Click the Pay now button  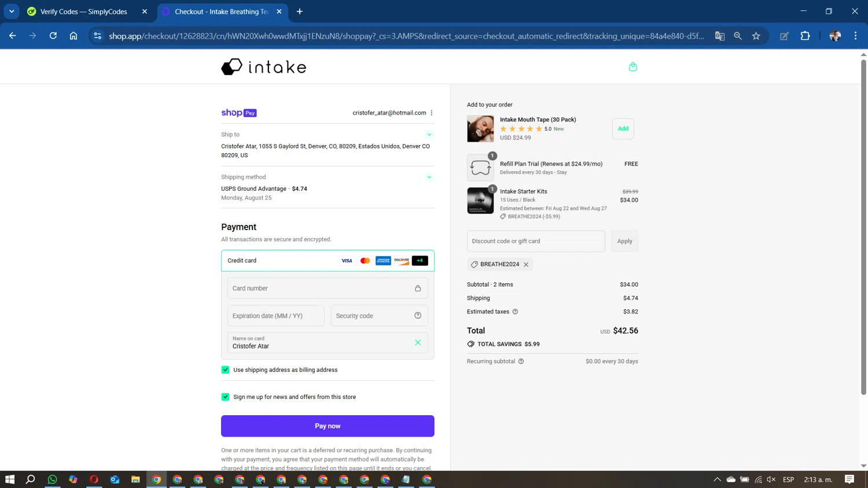(328, 426)
